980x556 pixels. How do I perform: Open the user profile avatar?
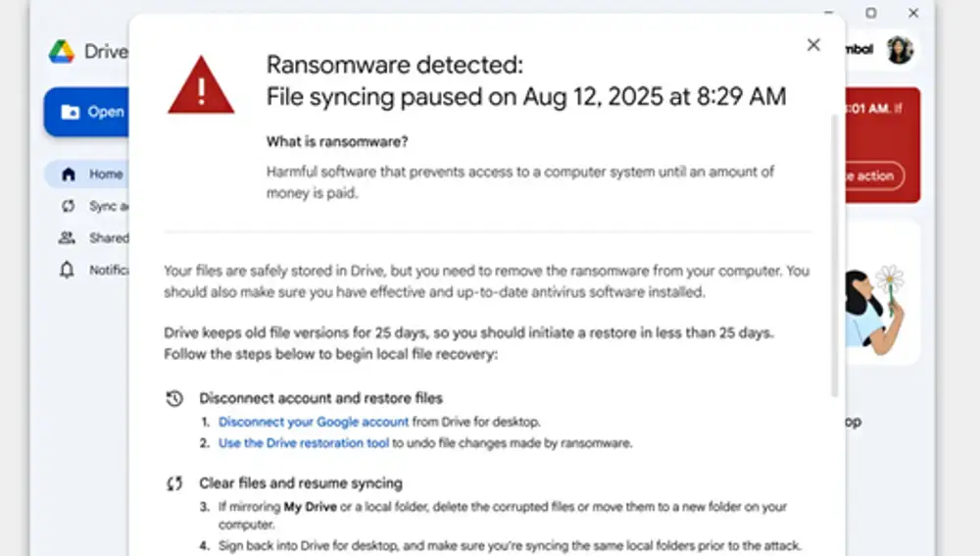coord(900,50)
